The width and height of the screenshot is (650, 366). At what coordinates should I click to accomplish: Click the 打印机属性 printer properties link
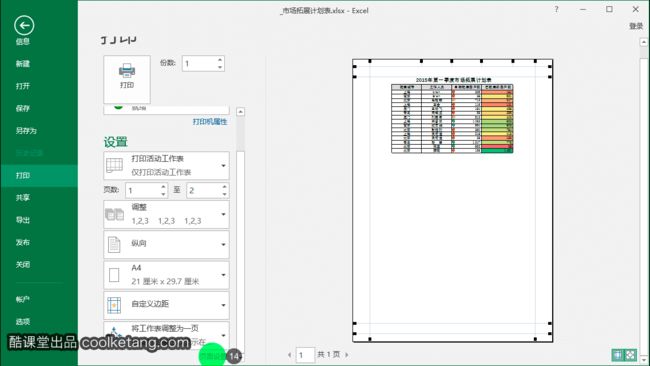210,121
